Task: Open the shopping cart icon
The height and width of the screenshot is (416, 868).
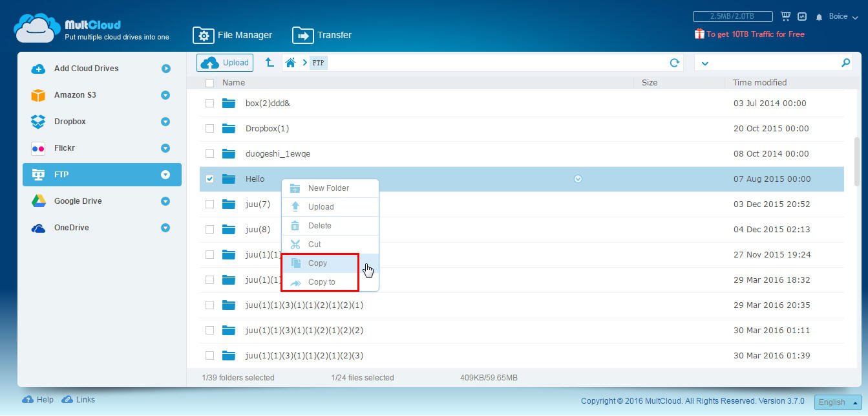Action: 785,16
